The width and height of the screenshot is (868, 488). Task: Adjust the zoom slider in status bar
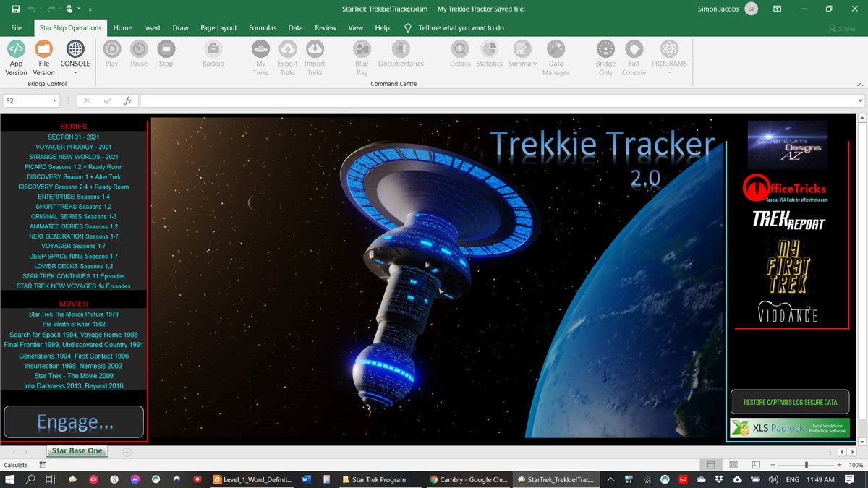coord(807,465)
